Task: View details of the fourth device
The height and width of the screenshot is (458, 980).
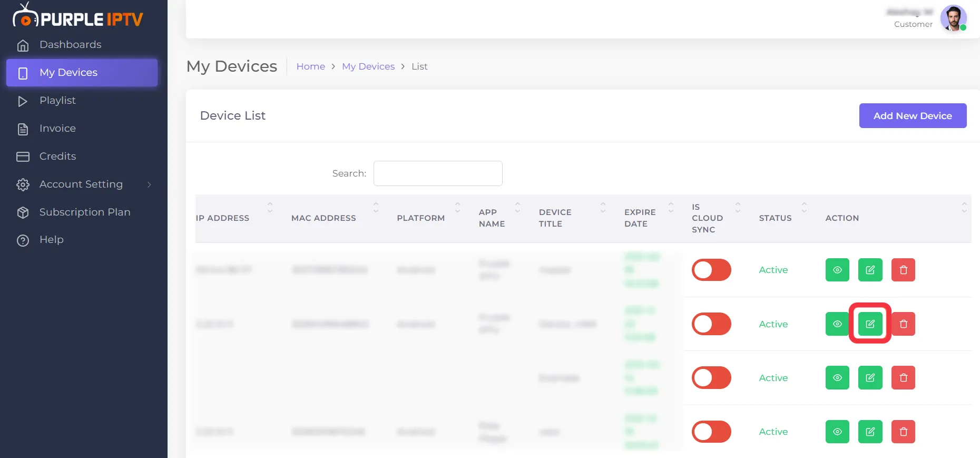Action: [x=837, y=432]
